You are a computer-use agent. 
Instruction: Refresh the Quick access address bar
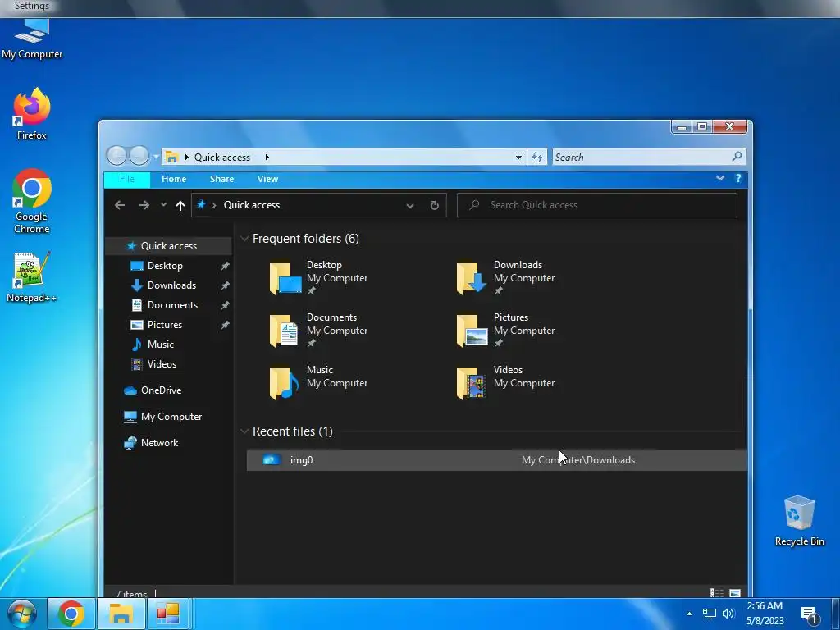(435, 205)
